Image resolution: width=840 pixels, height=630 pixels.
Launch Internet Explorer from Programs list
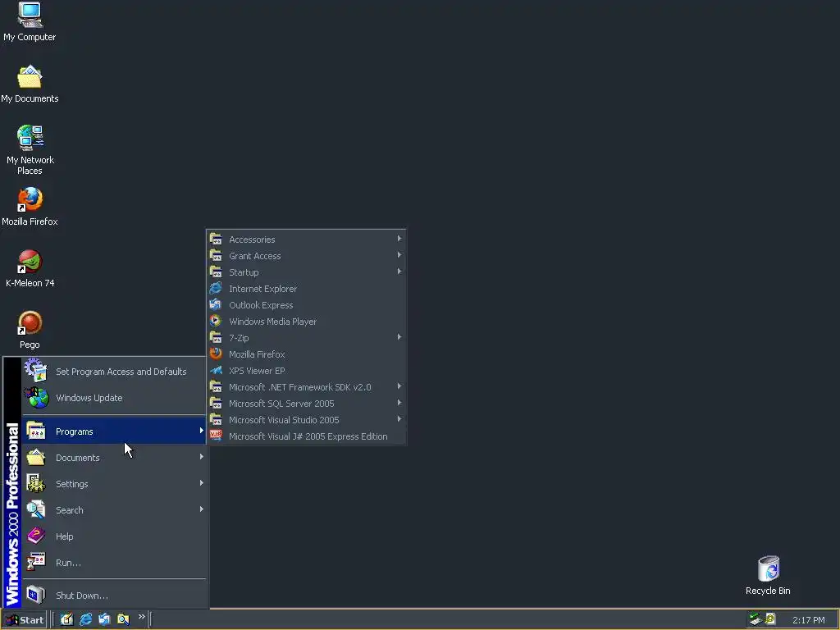click(306, 288)
